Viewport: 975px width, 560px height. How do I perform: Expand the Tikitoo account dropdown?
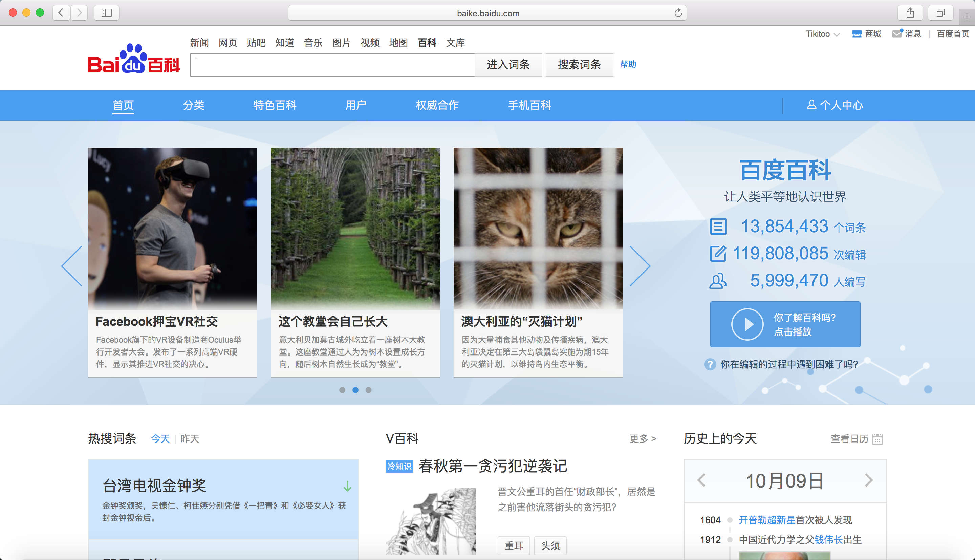pos(823,34)
